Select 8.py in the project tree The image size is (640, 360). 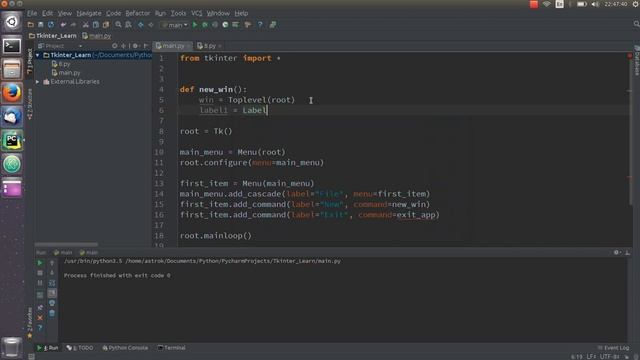pos(61,64)
